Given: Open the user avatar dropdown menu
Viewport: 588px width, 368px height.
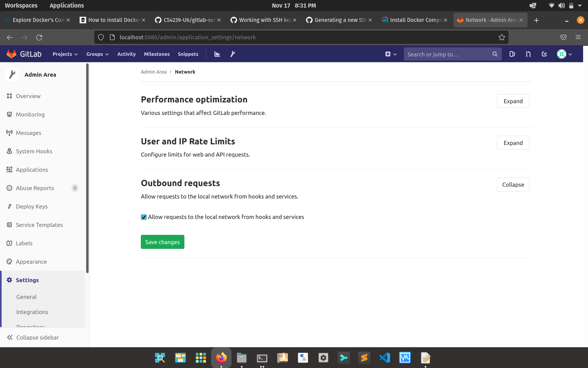Looking at the screenshot, I should pos(565,54).
